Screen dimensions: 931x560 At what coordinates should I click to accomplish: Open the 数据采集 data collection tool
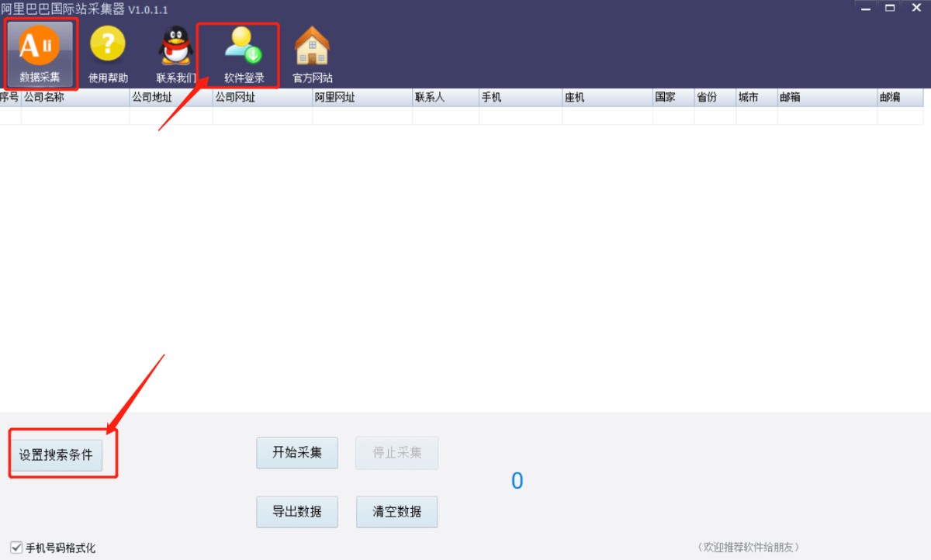pyautogui.click(x=40, y=53)
